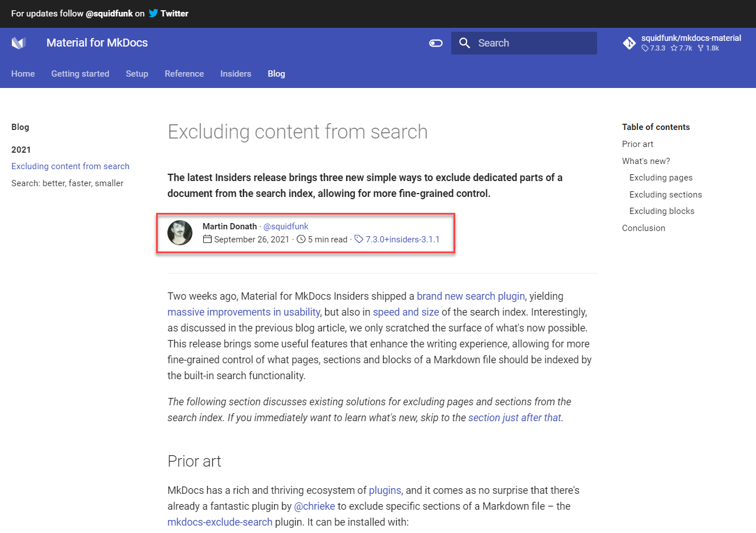This screenshot has height=533, width=756.
Task: Click the search magnifier icon
Action: click(x=464, y=43)
